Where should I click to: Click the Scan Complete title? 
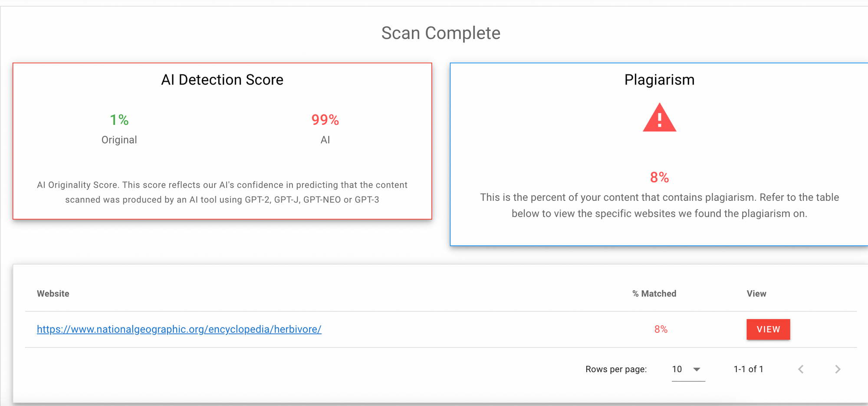[441, 33]
